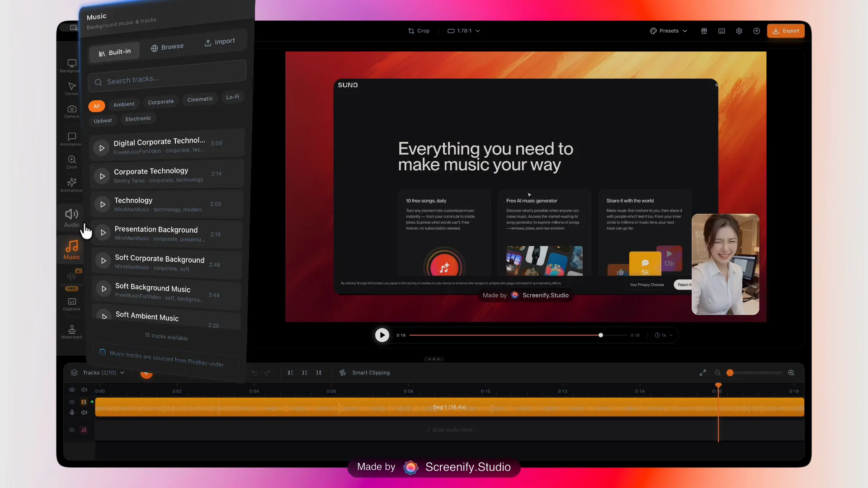Viewport: 868px width, 488px height.
Task: Filter tracks by Cinematic genre
Action: point(200,99)
